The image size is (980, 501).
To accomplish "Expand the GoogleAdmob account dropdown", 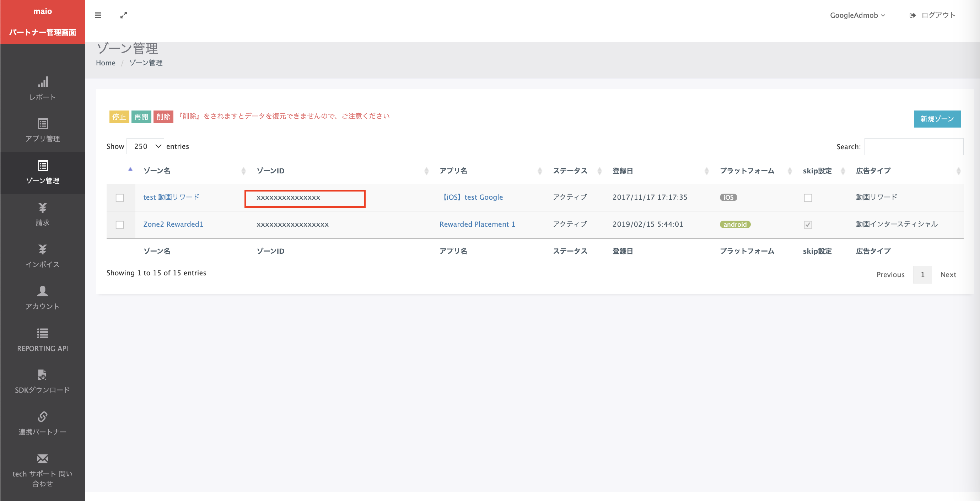I will click(857, 15).
